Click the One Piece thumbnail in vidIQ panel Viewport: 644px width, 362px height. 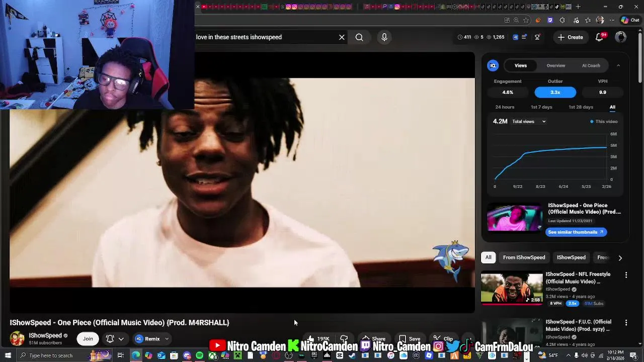[x=515, y=217]
